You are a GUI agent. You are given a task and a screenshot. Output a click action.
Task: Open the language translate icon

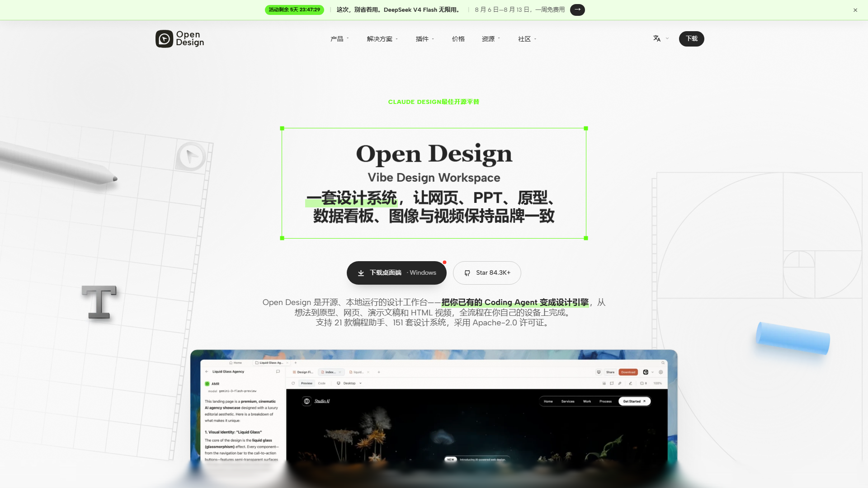pos(657,38)
